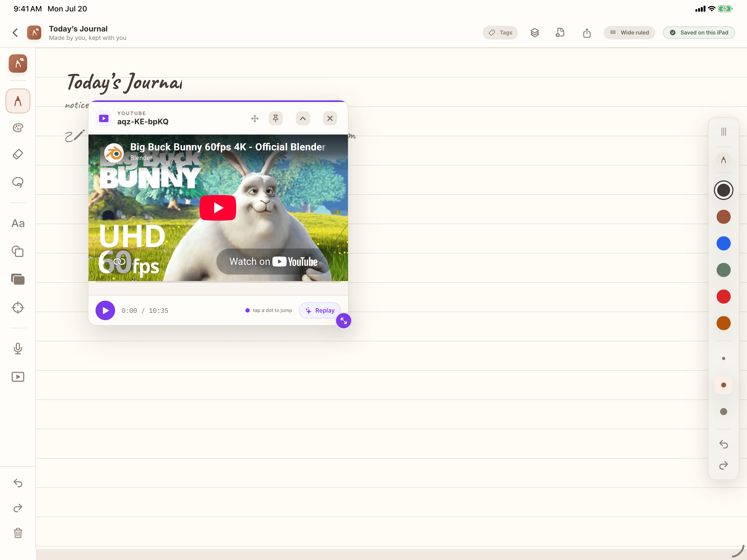The height and width of the screenshot is (560, 747).
Task: Select the Eraser tool
Action: [x=18, y=154]
